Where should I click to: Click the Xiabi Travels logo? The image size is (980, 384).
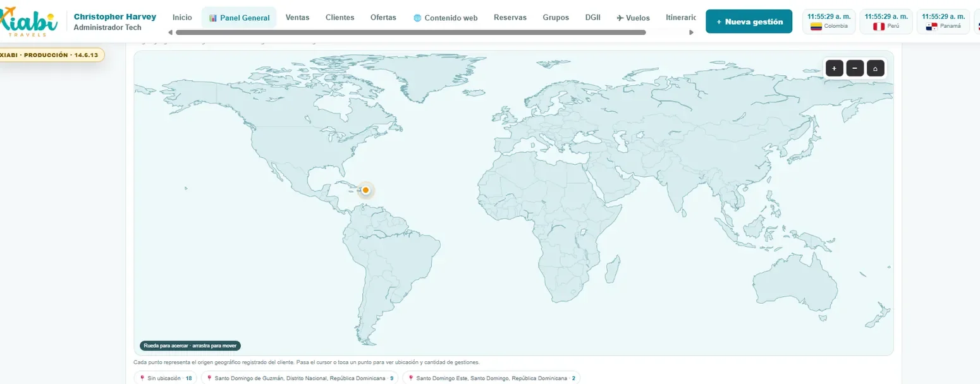pos(28,22)
